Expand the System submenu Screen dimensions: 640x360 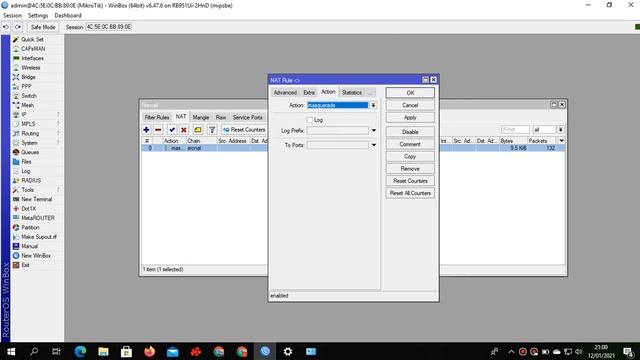point(29,143)
